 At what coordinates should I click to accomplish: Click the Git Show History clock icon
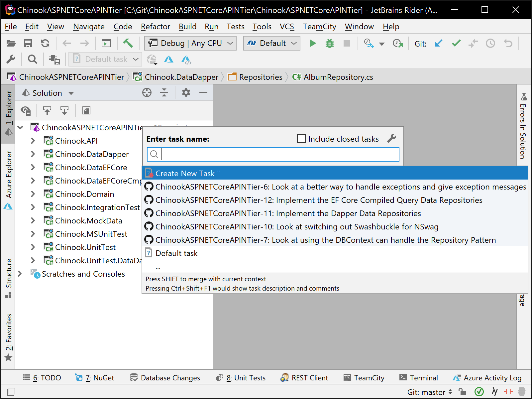[490, 43]
